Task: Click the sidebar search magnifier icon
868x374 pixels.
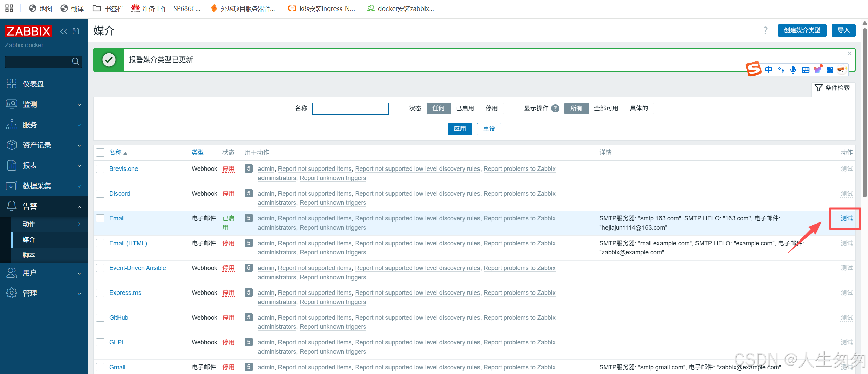Action: pos(75,61)
